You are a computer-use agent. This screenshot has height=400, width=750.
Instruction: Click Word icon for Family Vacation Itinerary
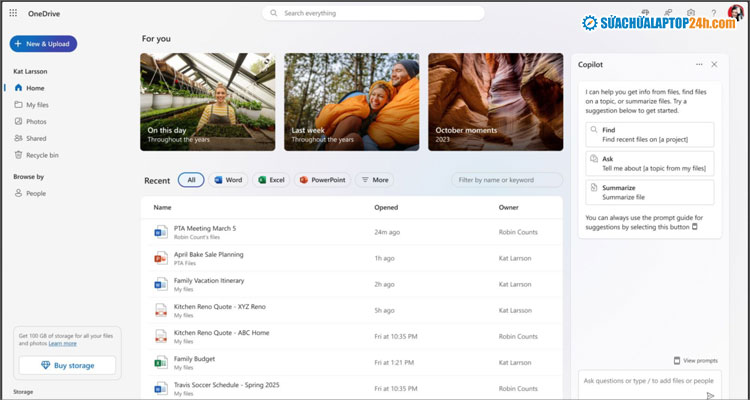click(161, 284)
